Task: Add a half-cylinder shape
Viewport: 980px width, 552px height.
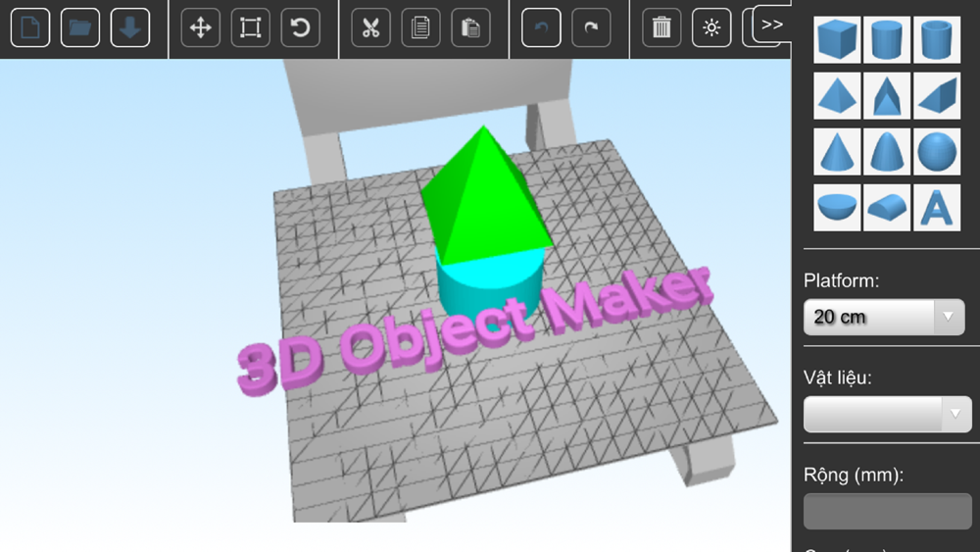Action: 887,208
